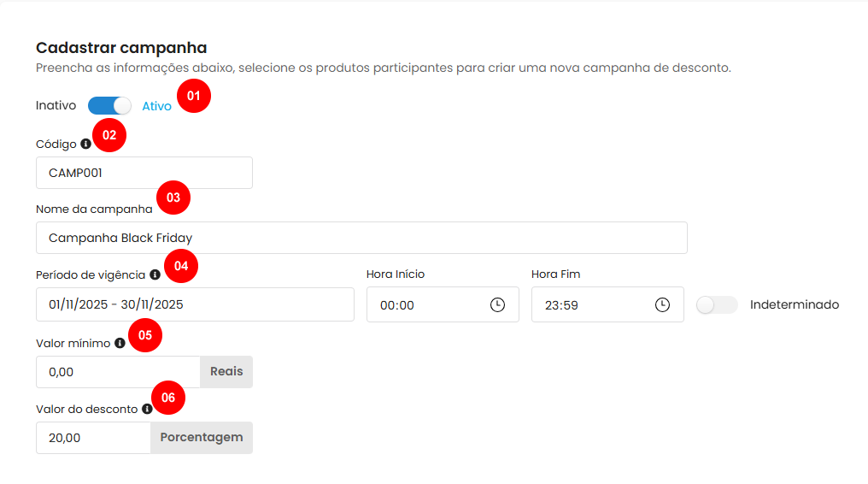
Task: Open the date range picker showing 01/11/2025 - 30/11/2025
Action: tap(195, 304)
